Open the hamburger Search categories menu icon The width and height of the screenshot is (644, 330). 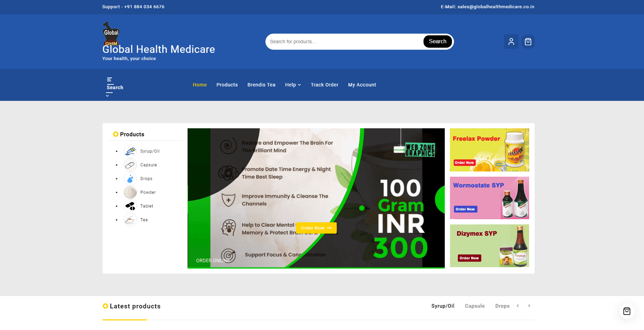[110, 80]
